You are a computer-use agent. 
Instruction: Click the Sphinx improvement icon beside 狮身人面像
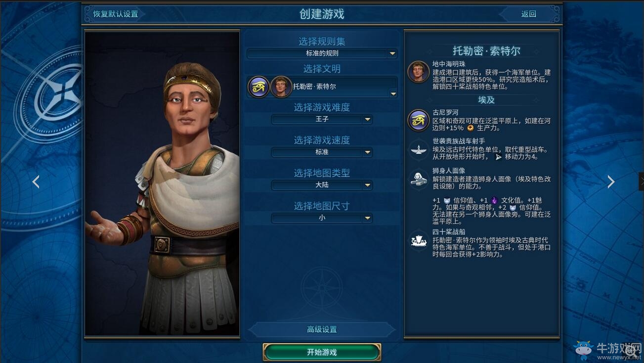[x=419, y=179]
